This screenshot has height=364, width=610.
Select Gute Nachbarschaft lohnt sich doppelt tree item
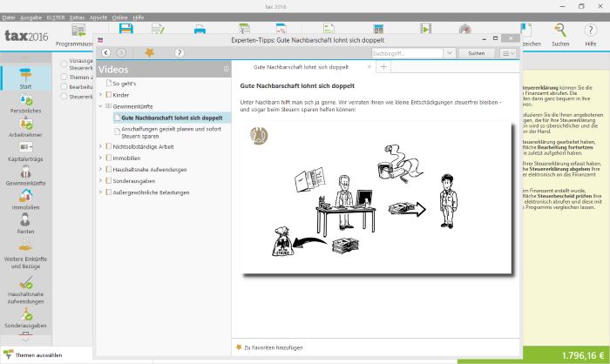click(x=172, y=118)
